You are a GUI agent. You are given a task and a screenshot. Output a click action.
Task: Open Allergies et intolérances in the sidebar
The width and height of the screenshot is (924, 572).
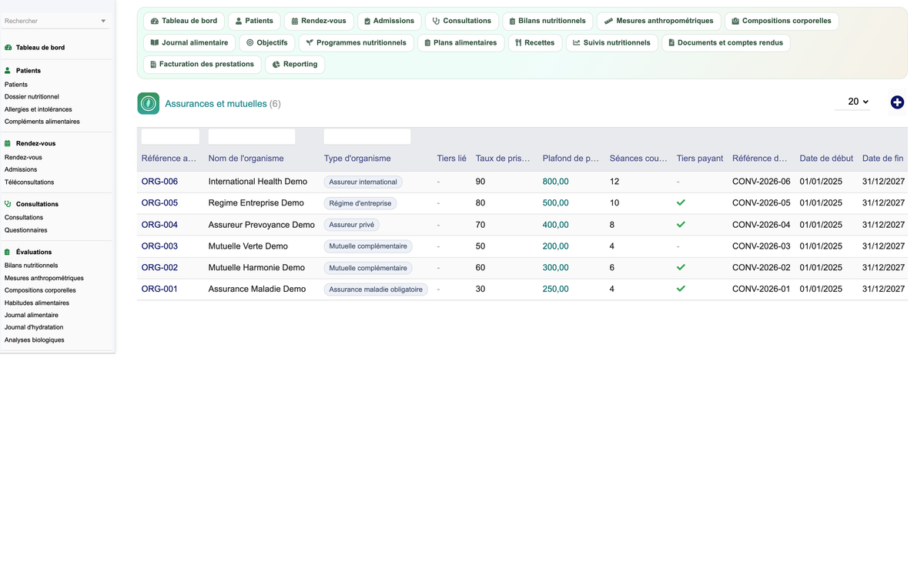click(38, 109)
